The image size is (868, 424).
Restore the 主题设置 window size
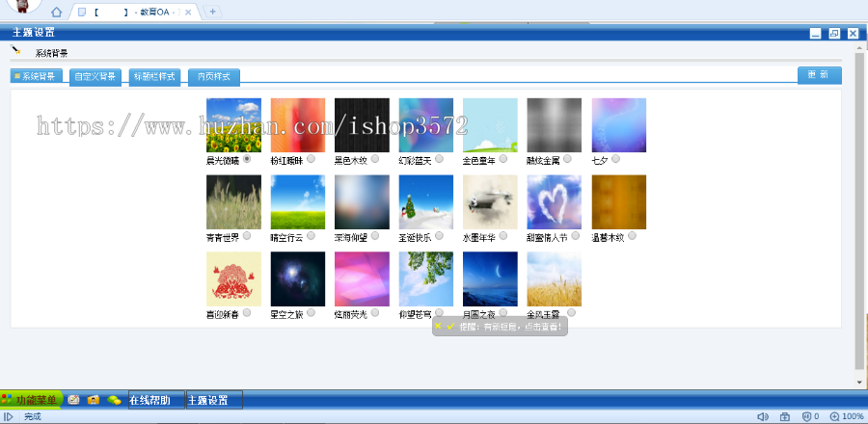click(834, 33)
